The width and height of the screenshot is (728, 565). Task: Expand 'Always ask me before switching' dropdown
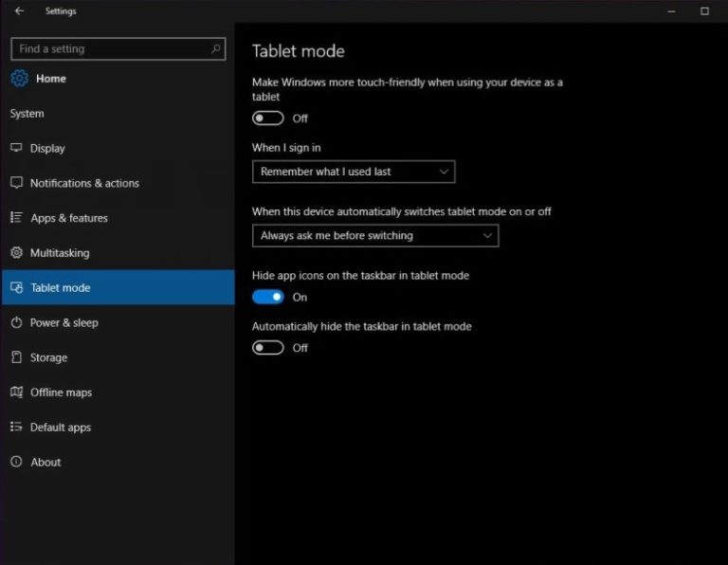point(375,235)
